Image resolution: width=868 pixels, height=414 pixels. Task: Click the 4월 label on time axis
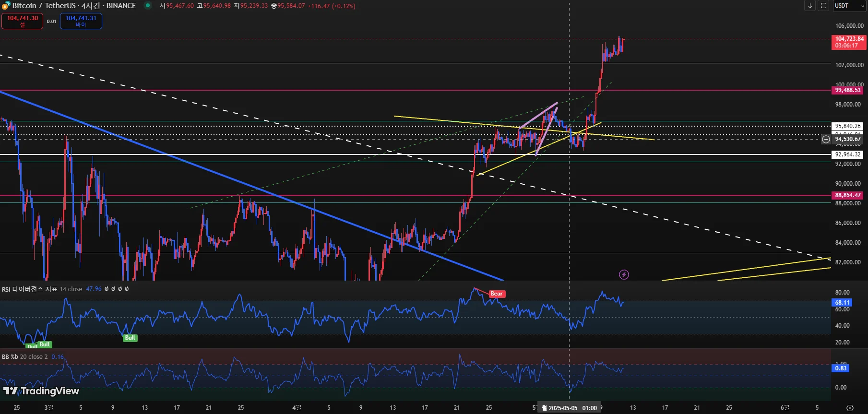pyautogui.click(x=297, y=408)
